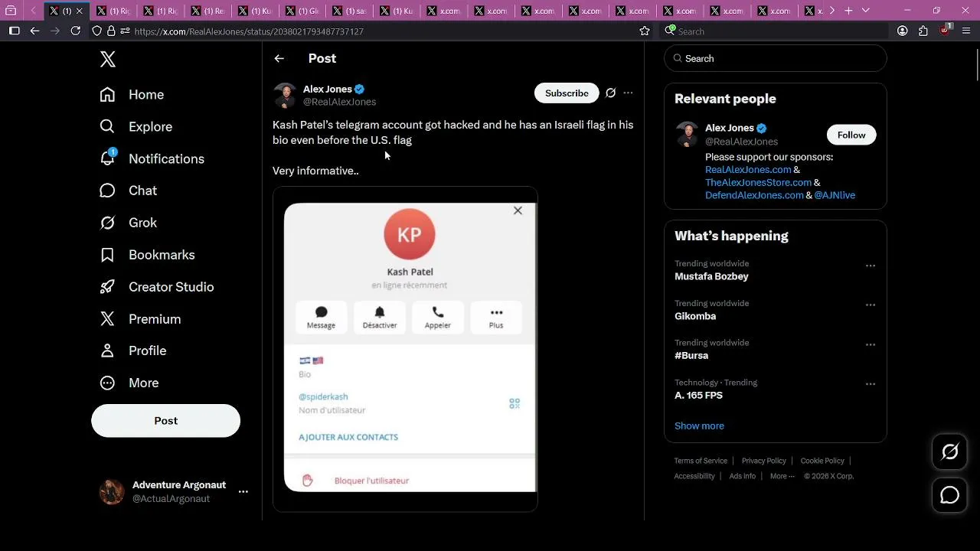
Task: Open the Terms of Service footer link
Action: [701, 461]
